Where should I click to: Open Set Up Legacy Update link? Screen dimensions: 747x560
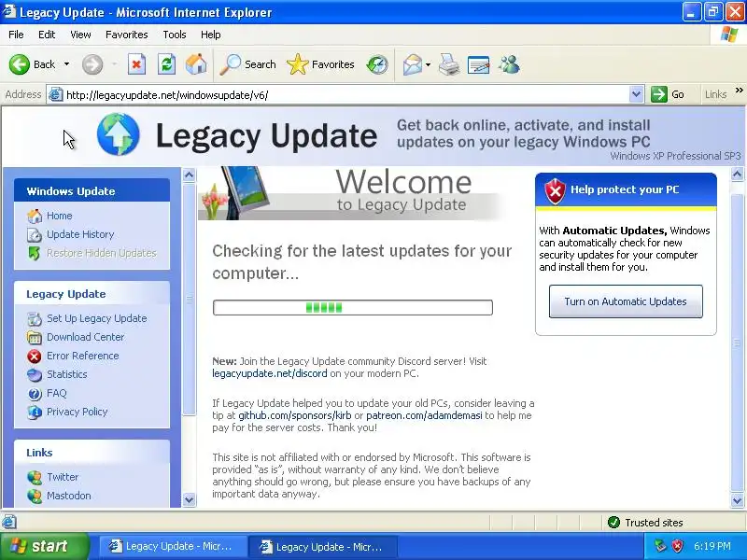tap(97, 318)
